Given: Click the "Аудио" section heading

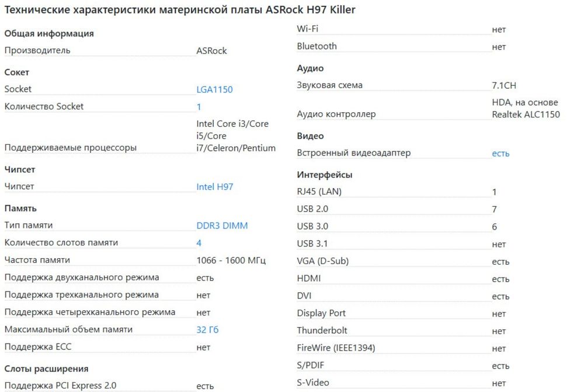Looking at the screenshot, I should (310, 68).
